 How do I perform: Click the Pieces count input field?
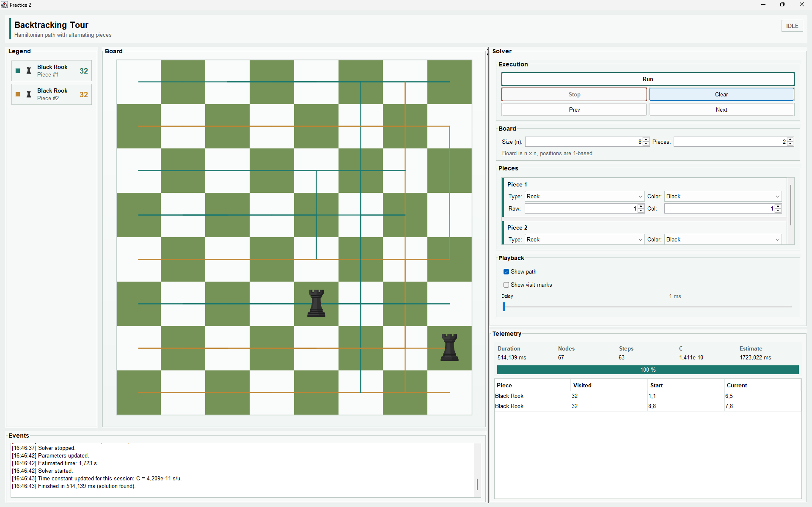tap(730, 142)
